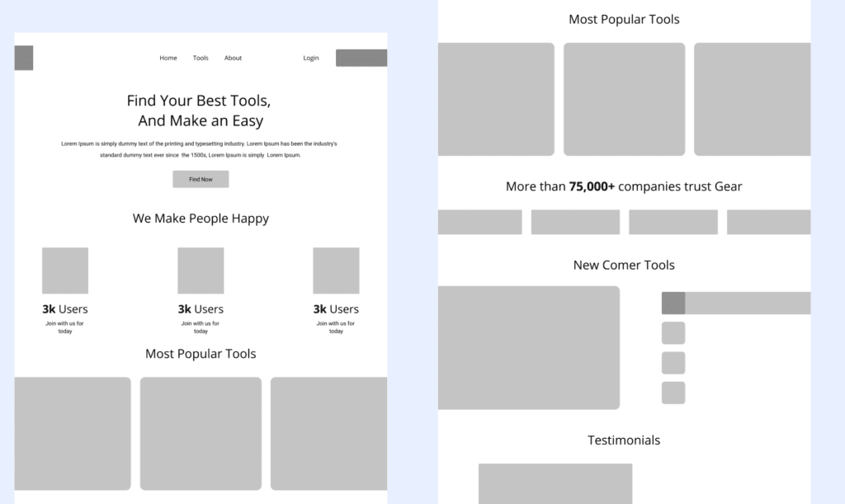Click 'Most Popular Tools' heading in left page
Screen dimensions: 845x504
click(x=201, y=354)
